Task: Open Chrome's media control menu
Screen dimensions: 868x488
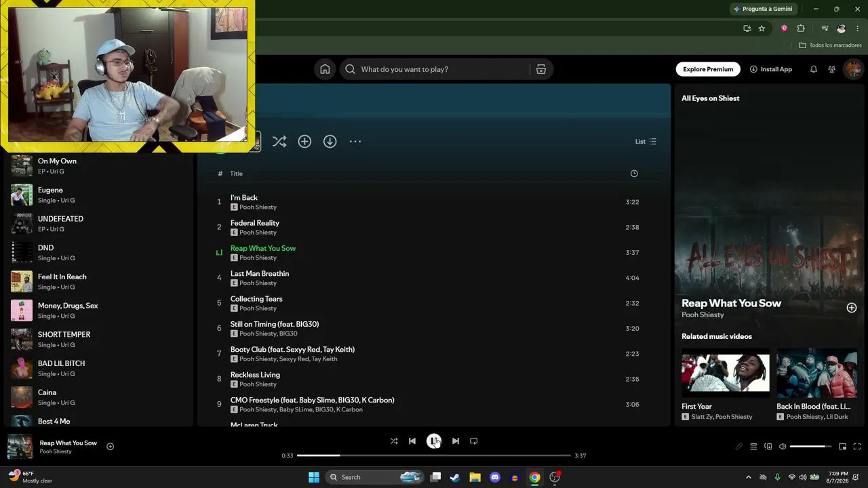Action: pyautogui.click(x=825, y=28)
